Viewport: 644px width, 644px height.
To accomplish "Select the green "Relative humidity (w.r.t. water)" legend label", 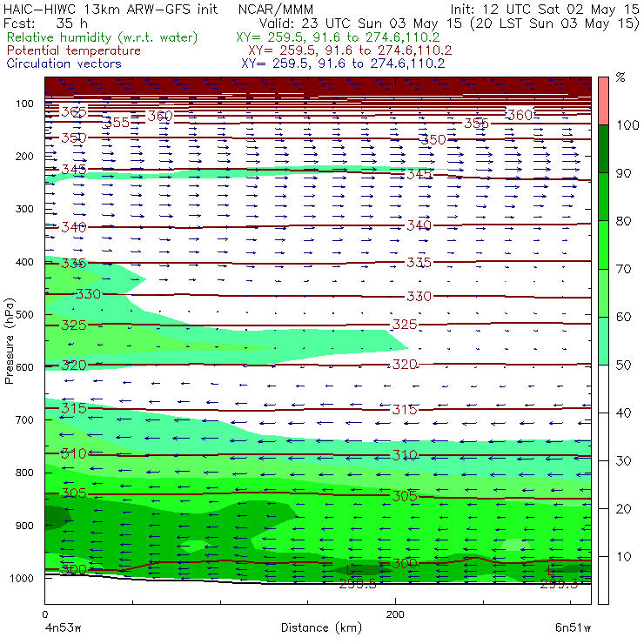I will point(103,37).
